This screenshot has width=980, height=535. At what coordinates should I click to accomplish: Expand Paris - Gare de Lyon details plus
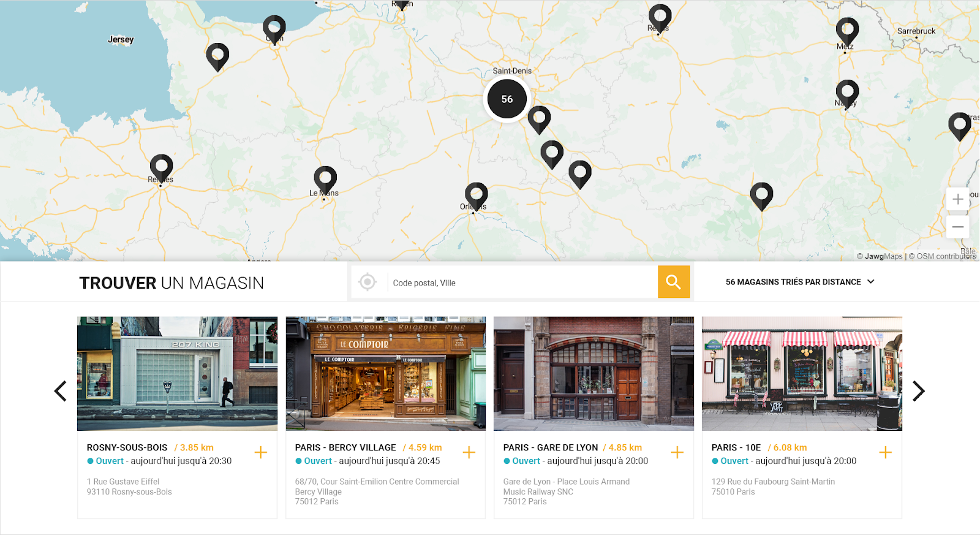pos(677,452)
